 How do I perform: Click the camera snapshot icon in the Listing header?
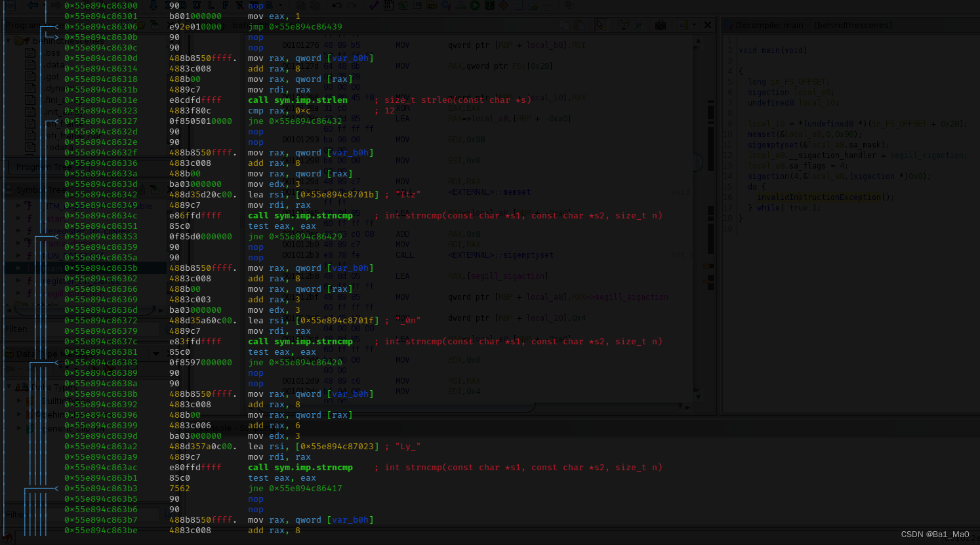[661, 25]
